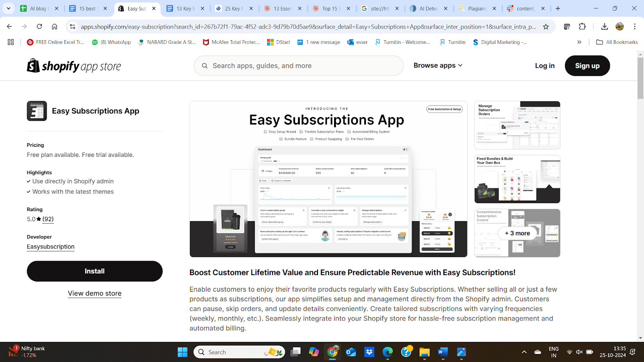Open the Chrome profile avatar
Image resolution: width=644 pixels, height=362 pixels.
coord(620,27)
